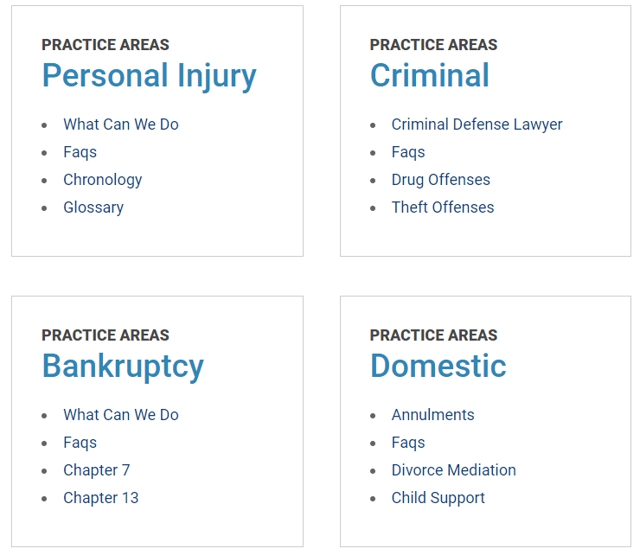640x555 pixels.
Task: Open Faqs under Bankruptcy
Action: [x=80, y=443]
